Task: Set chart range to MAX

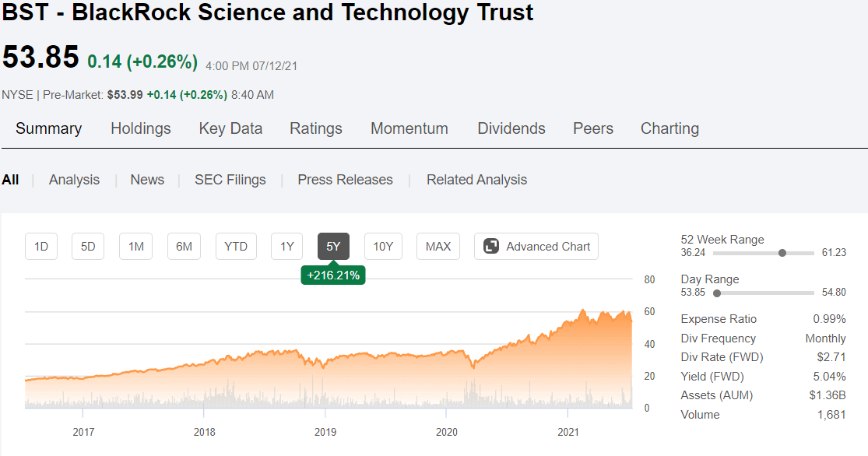Action: click(x=438, y=246)
